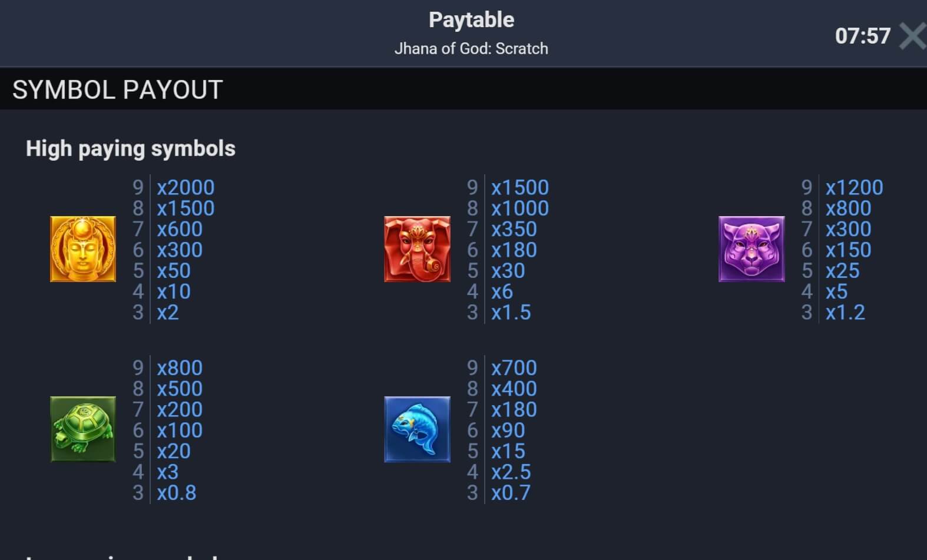This screenshot has height=560, width=927.
Task: Click the green turtle symbol
Action: (83, 429)
